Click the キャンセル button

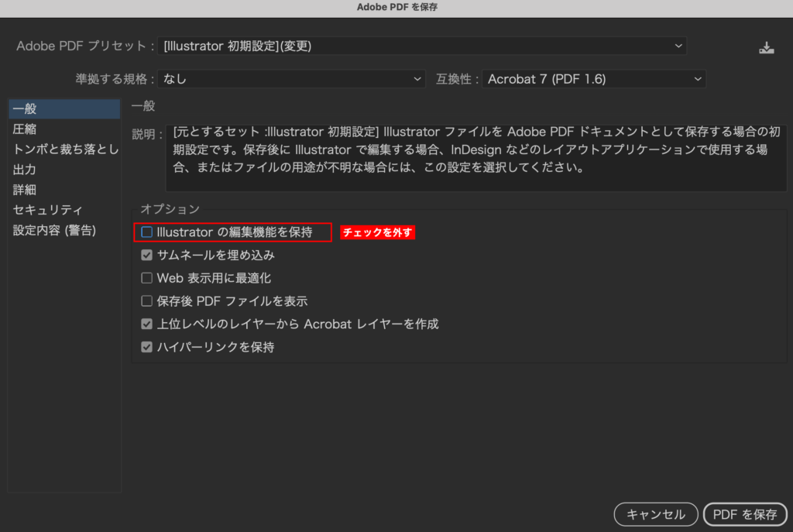pos(656,514)
